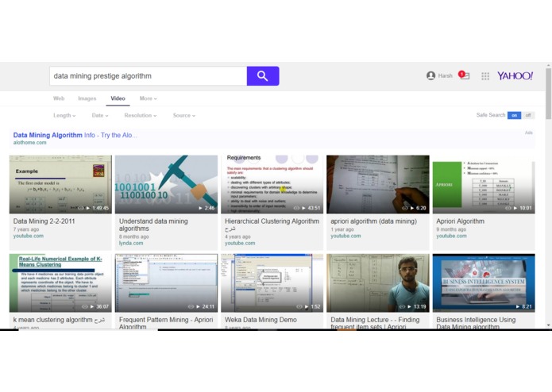Image resolution: width=552 pixels, height=392 pixels.
Task: Play the Hierarchical Clustering Algorithm thumbnail
Action: [272, 184]
